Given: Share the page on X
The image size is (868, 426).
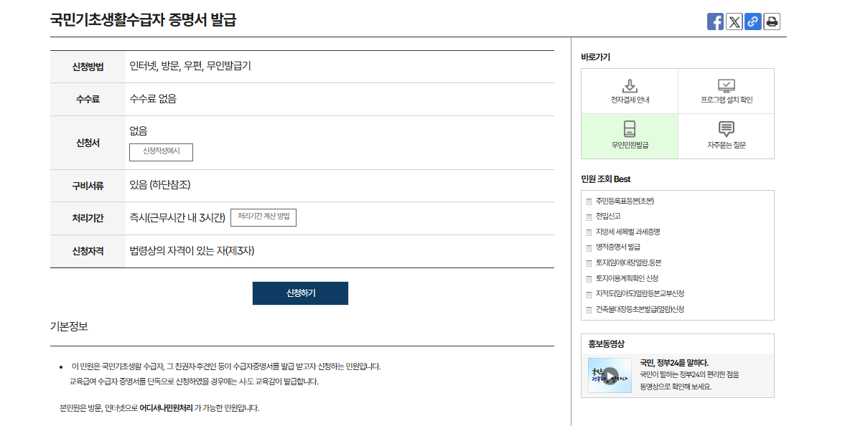Looking at the screenshot, I should [x=734, y=22].
